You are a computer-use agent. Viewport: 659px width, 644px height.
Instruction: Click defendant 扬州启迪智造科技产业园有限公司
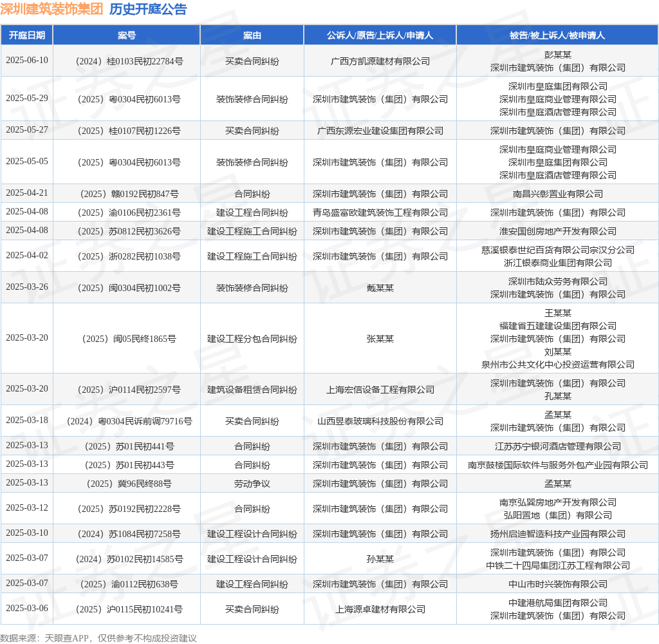coord(558,535)
